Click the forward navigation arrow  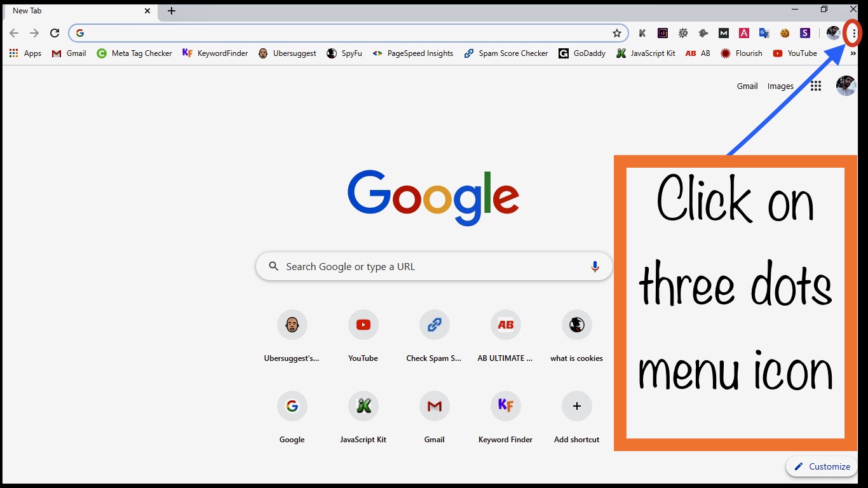pos(34,33)
